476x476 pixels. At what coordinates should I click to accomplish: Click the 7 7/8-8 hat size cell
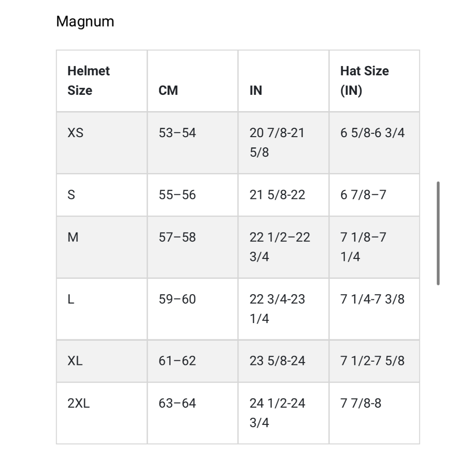374,413
